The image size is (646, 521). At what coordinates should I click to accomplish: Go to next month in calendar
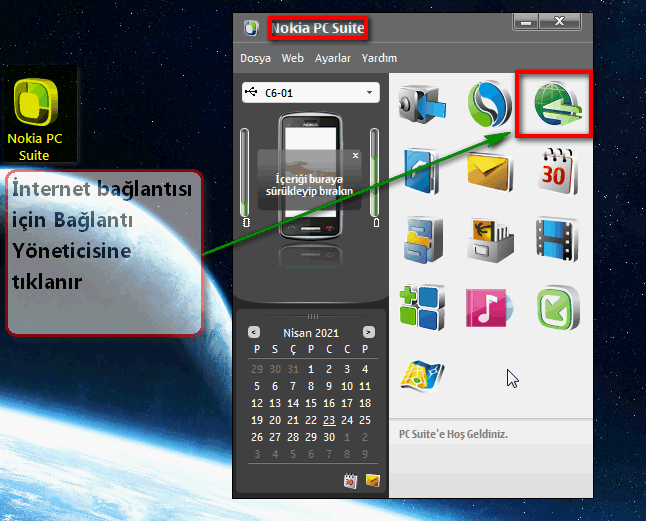point(369,332)
